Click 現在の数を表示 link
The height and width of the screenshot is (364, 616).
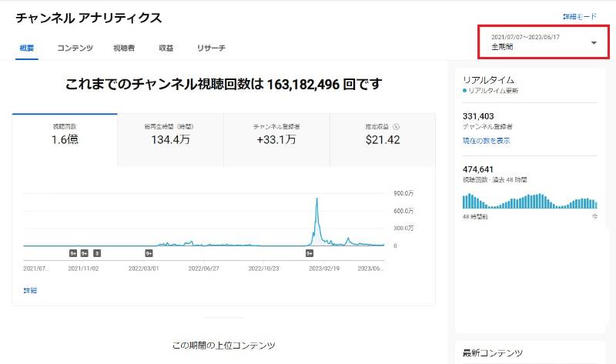(x=487, y=141)
